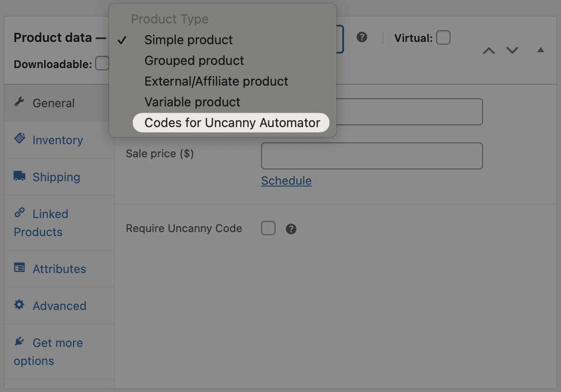Toggle the Require Uncanny Code checkbox
Screen dimensions: 561x392
point(268,228)
